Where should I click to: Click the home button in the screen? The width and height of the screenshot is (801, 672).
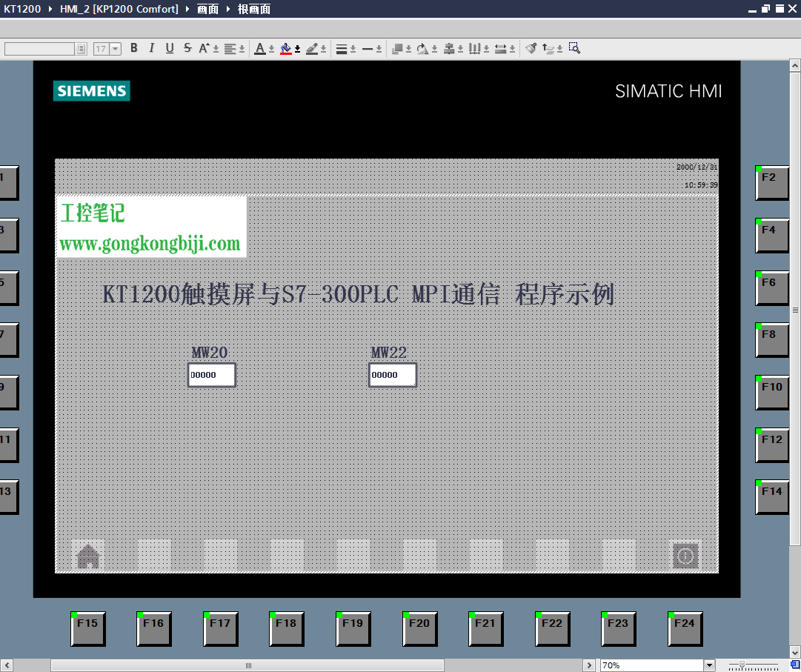[88, 556]
